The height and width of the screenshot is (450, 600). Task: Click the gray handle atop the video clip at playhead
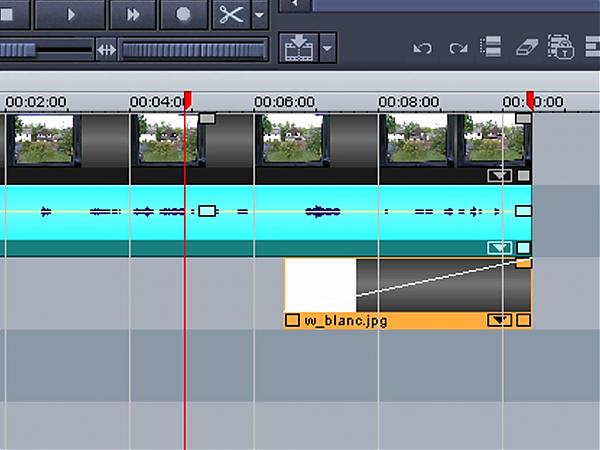coord(207,118)
